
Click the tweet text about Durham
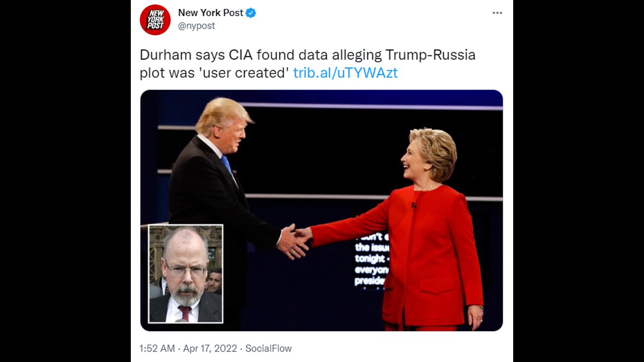pos(307,64)
